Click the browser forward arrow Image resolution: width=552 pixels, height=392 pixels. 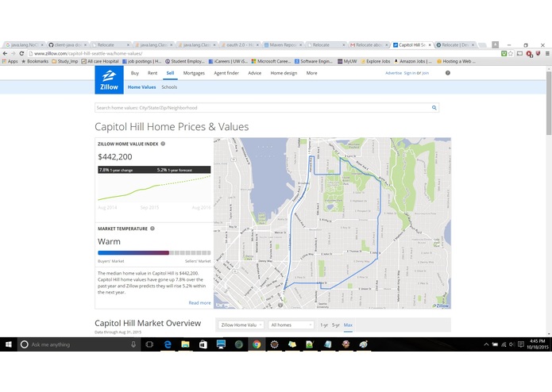[14, 53]
